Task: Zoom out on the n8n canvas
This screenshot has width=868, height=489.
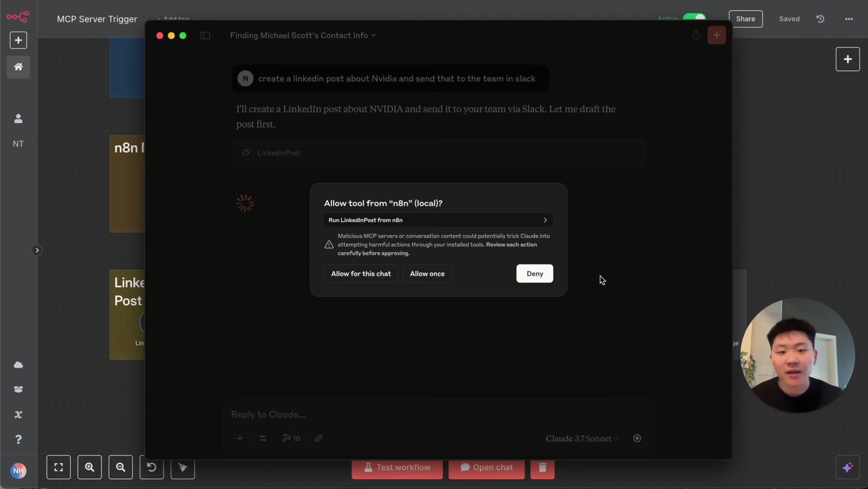Action: point(121,467)
